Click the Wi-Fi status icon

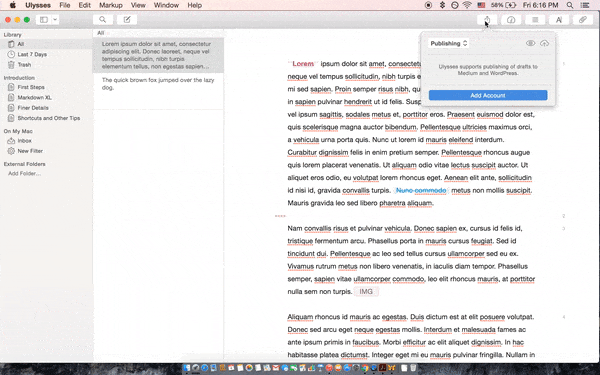pyautogui.click(x=467, y=5)
